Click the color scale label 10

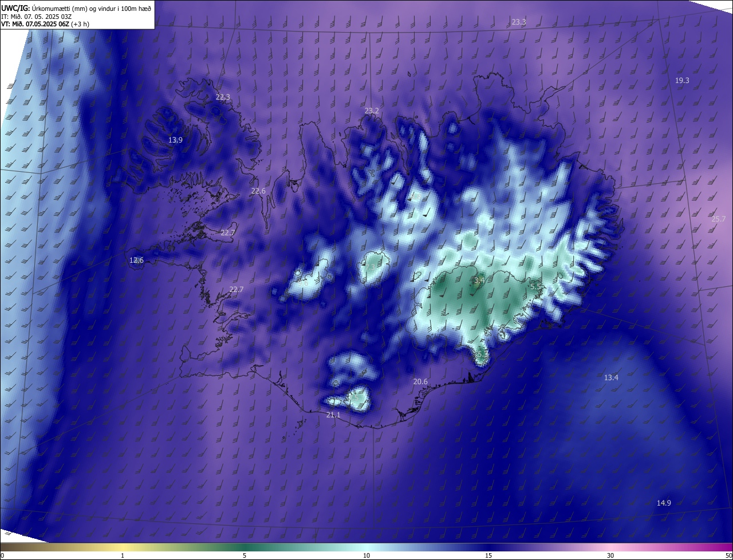point(366,555)
